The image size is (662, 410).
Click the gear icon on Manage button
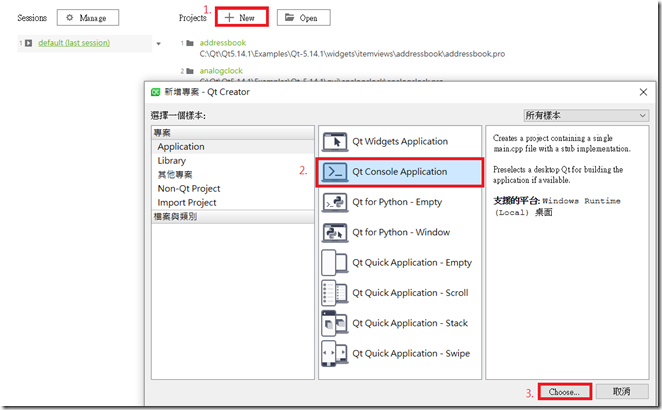tap(70, 17)
